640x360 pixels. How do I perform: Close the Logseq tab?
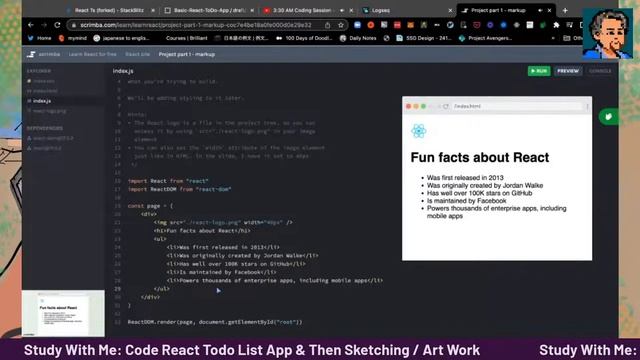450,11
